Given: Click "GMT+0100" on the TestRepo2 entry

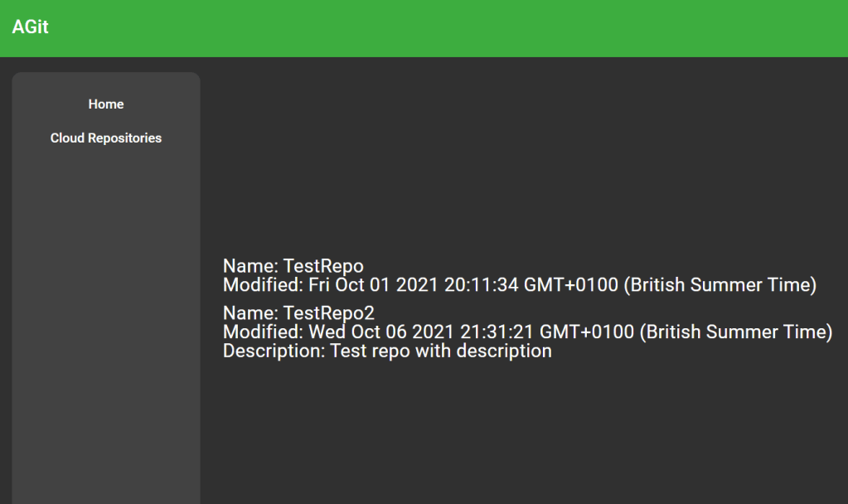Looking at the screenshot, I should (589, 332).
